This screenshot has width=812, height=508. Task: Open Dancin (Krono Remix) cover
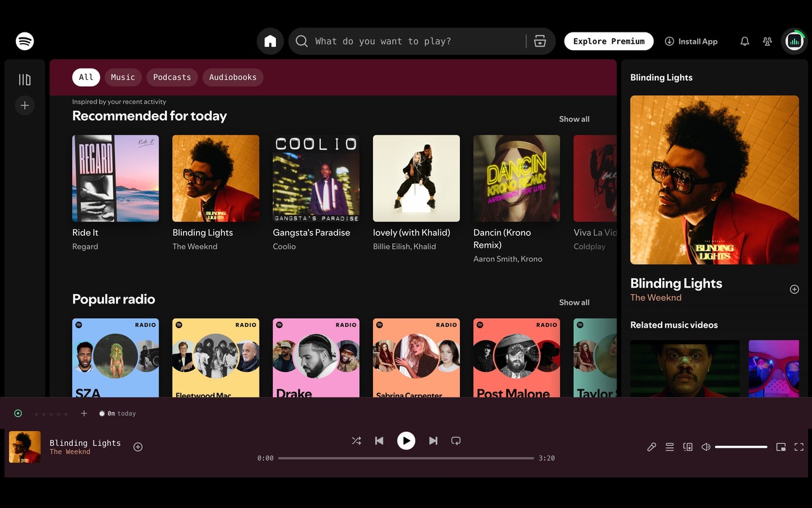tap(516, 178)
